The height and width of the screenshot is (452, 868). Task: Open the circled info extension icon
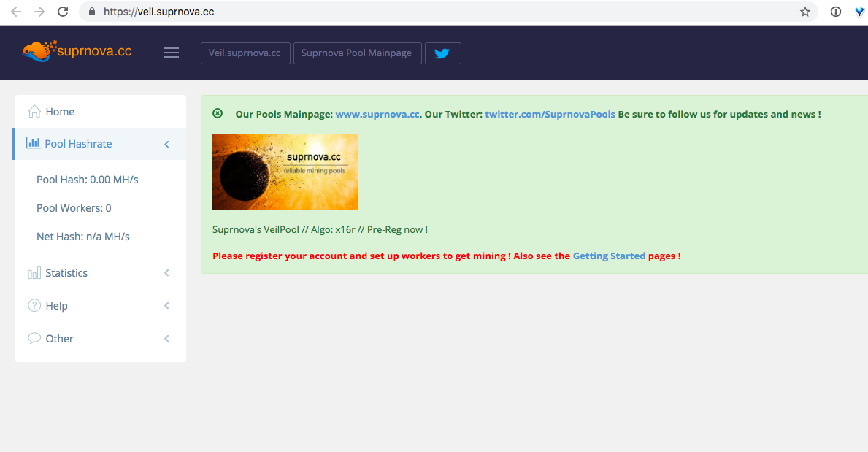836,12
